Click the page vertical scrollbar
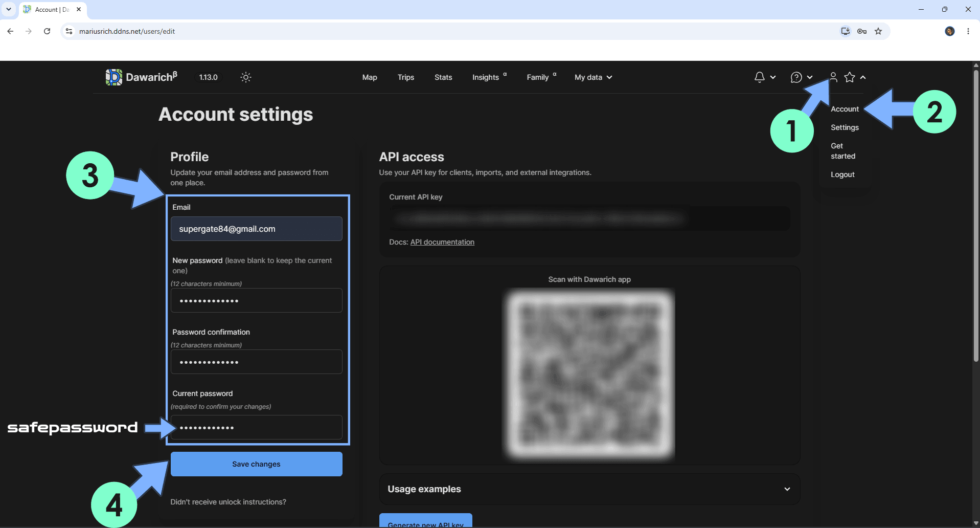Screen dimensions: 980x528 coord(976,215)
